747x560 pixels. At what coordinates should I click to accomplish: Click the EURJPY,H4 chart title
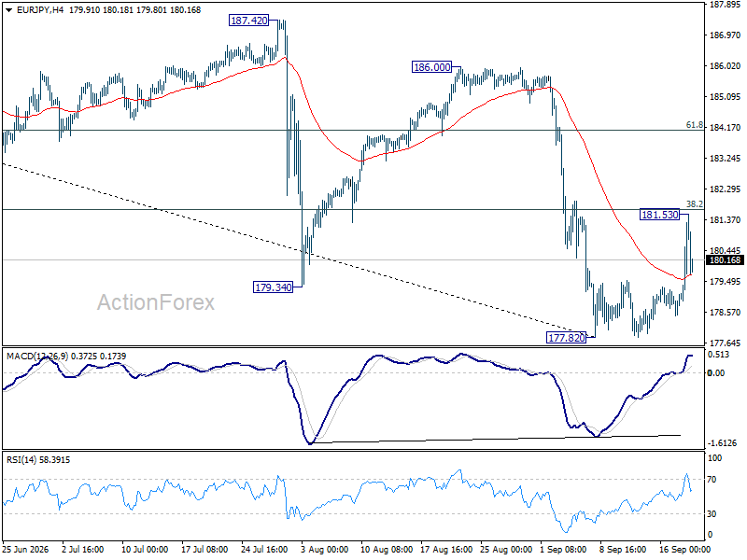[x=40, y=10]
